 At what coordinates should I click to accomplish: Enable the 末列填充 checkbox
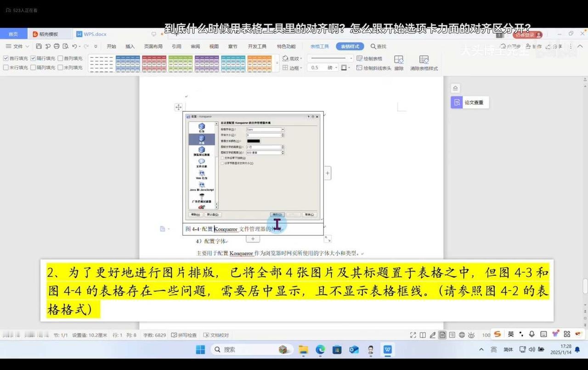60,68
